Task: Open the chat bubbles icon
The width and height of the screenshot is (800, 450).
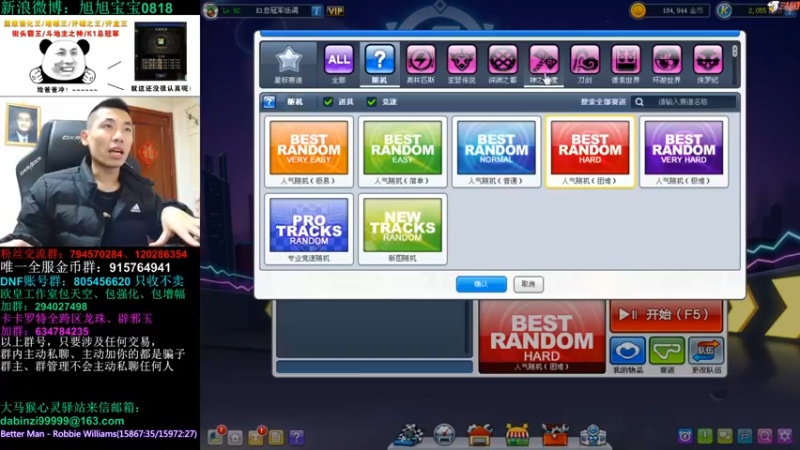Action: [724, 436]
